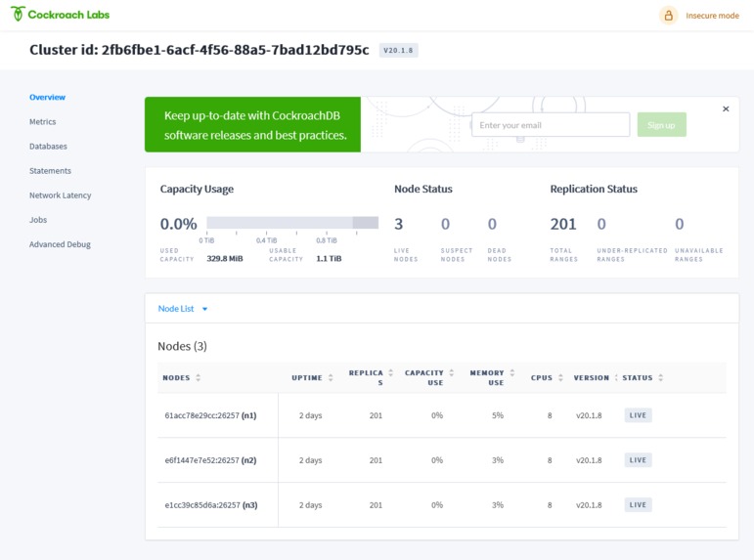Click the Sign up button

(x=662, y=125)
